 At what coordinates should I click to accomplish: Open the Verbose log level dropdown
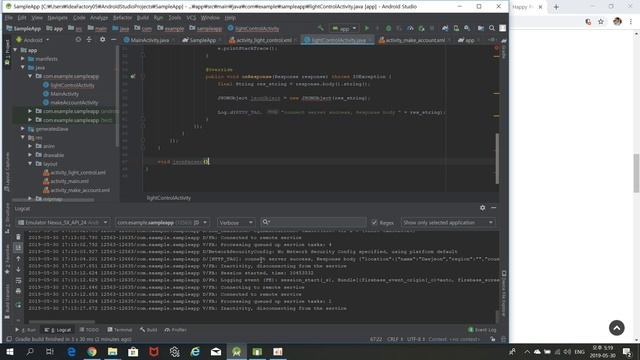click(236, 222)
